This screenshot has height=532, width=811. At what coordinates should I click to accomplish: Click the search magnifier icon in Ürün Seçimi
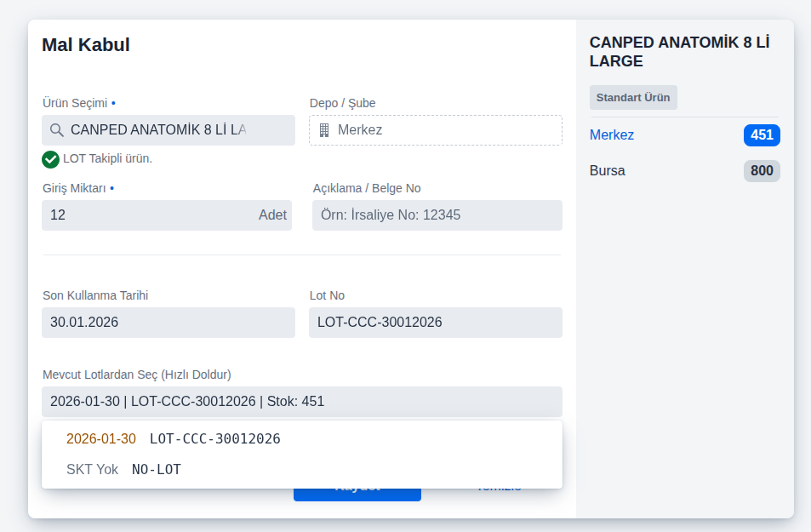[x=57, y=130]
